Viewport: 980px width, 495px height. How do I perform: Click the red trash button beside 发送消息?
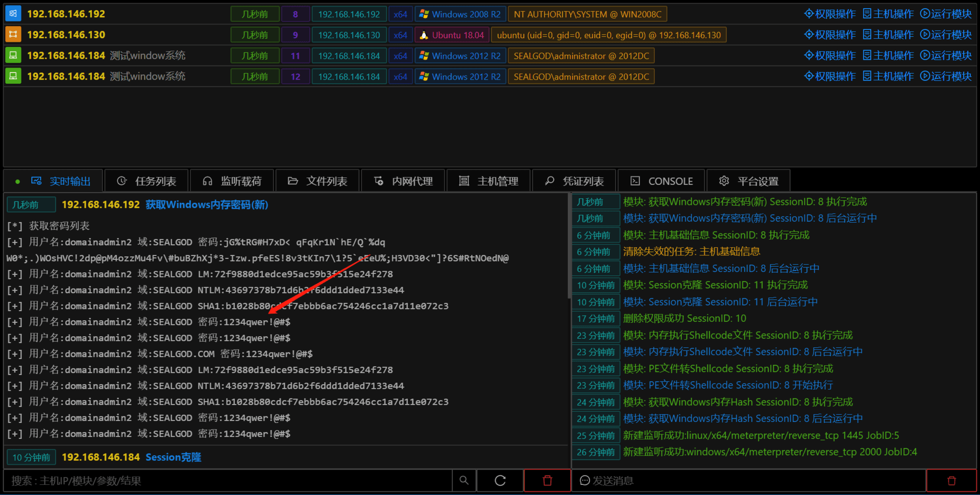pyautogui.click(x=951, y=480)
